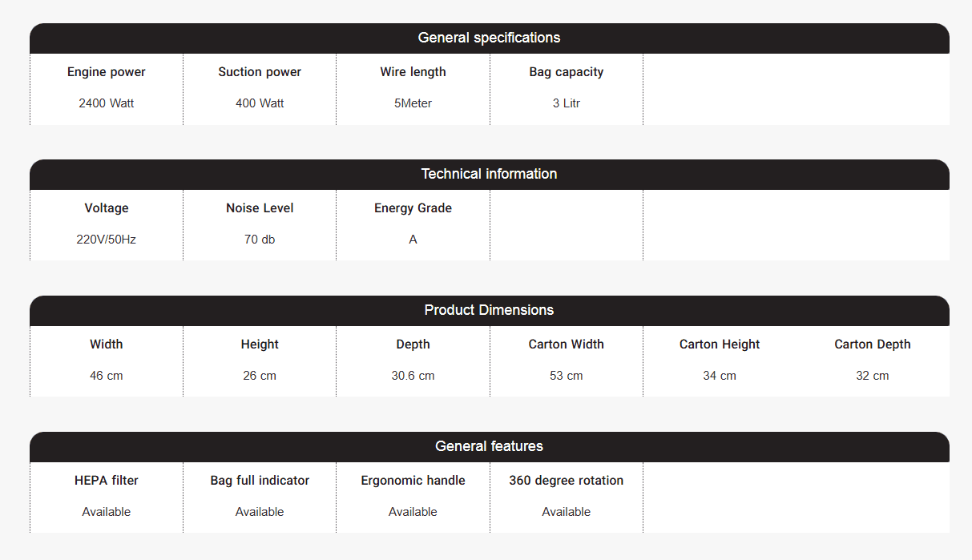Select the Noise Level label

tap(260, 208)
